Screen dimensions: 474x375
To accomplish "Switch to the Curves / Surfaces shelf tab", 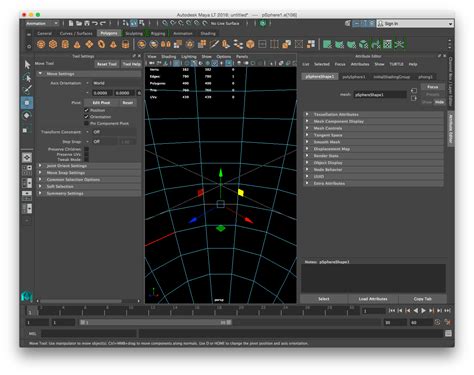I will (x=76, y=34).
